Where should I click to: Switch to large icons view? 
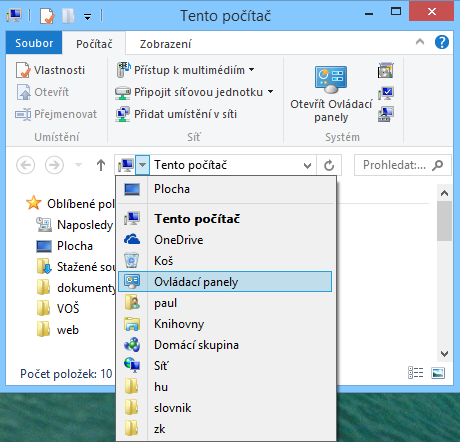(x=438, y=373)
